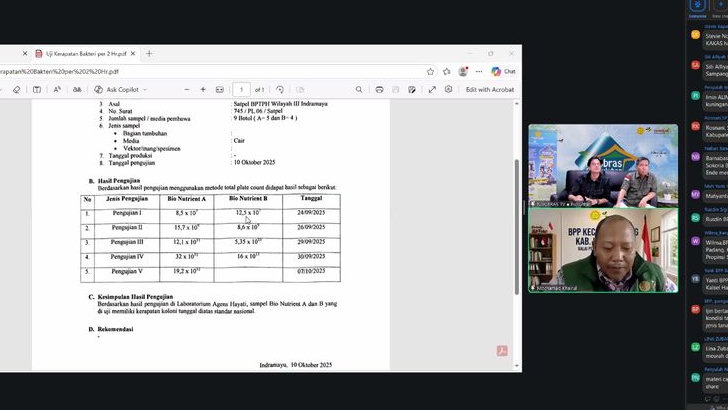Click heading 'Kesimpulan Hasil Pengujian'
This screenshot has width=728, height=410.
[x=135, y=297]
